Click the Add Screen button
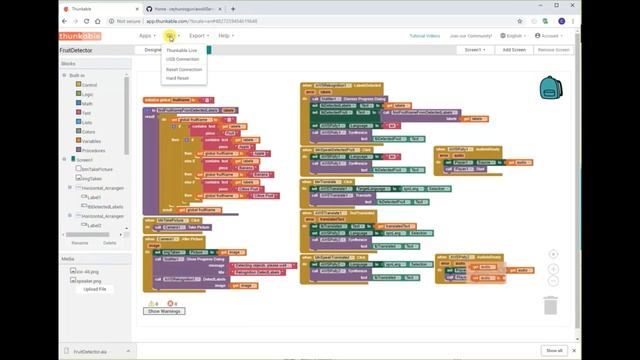The width and height of the screenshot is (640, 360). click(514, 50)
